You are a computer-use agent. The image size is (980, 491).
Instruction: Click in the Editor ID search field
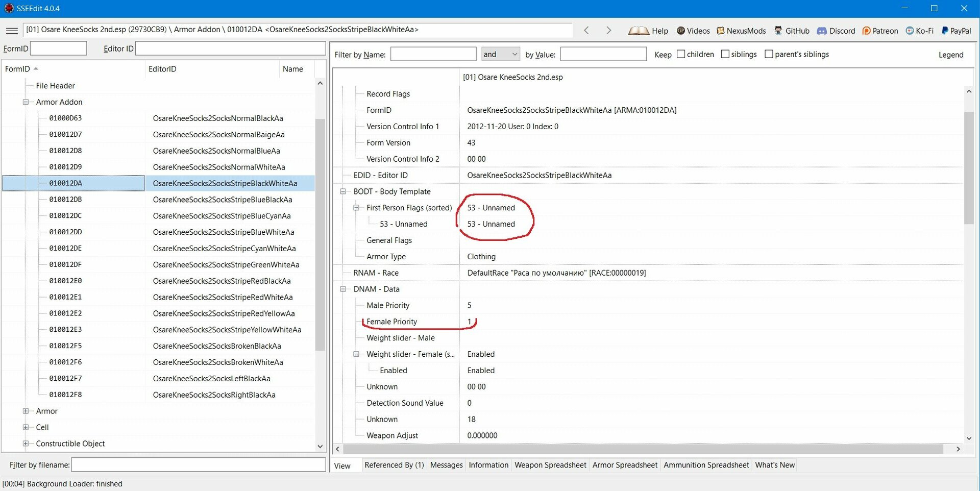click(x=230, y=48)
